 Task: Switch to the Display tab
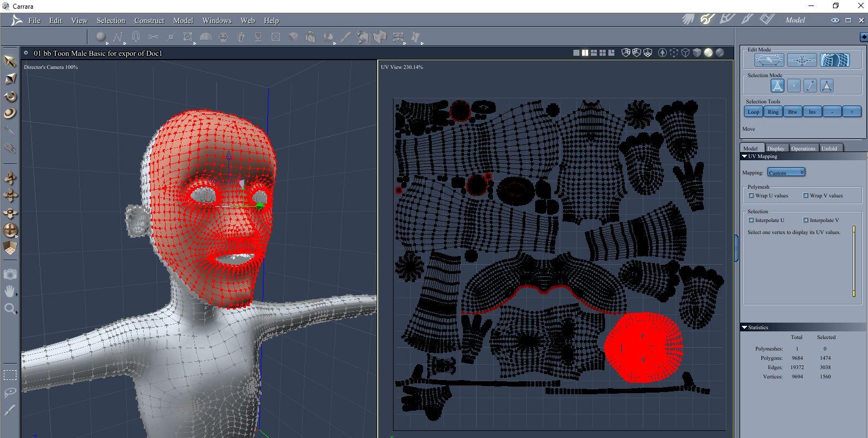[776, 148]
